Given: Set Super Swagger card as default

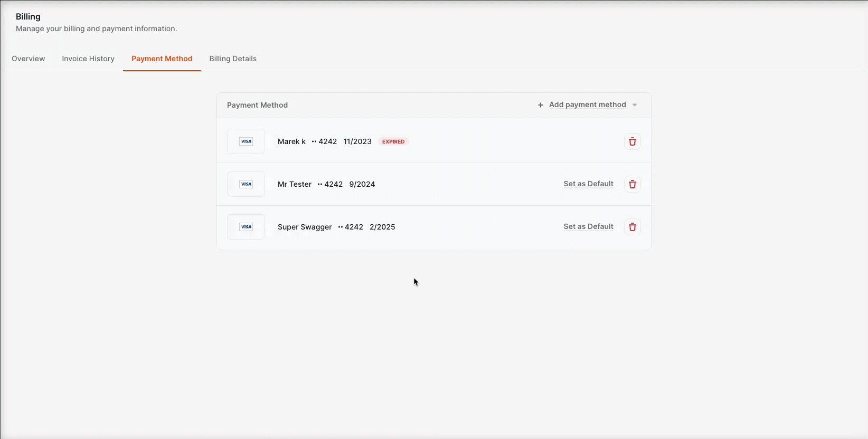Looking at the screenshot, I should [588, 226].
